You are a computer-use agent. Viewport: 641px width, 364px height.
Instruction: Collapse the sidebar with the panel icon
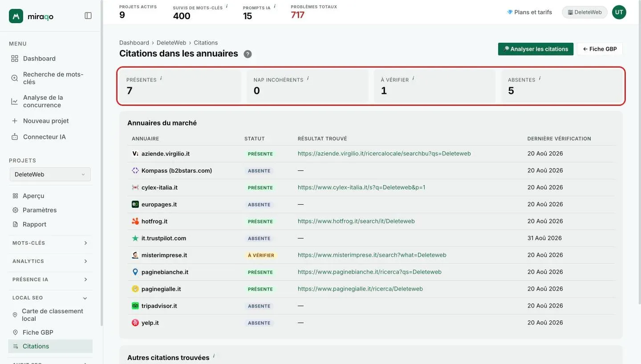point(88,16)
